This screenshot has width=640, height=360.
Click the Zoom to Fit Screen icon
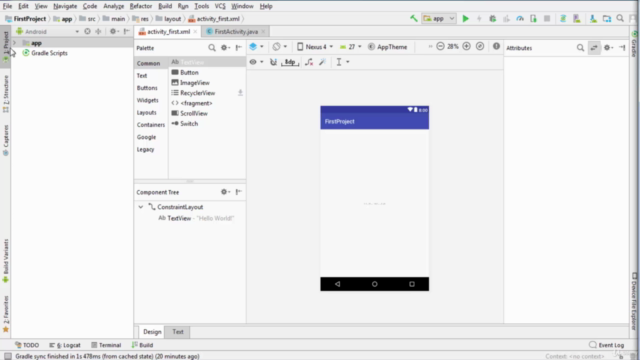tap(480, 47)
